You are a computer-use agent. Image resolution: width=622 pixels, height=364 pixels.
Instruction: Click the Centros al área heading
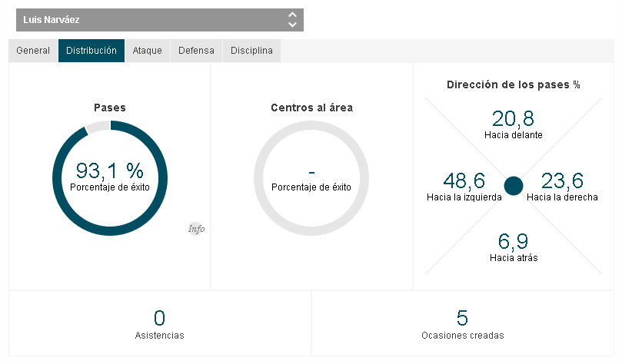coord(312,108)
